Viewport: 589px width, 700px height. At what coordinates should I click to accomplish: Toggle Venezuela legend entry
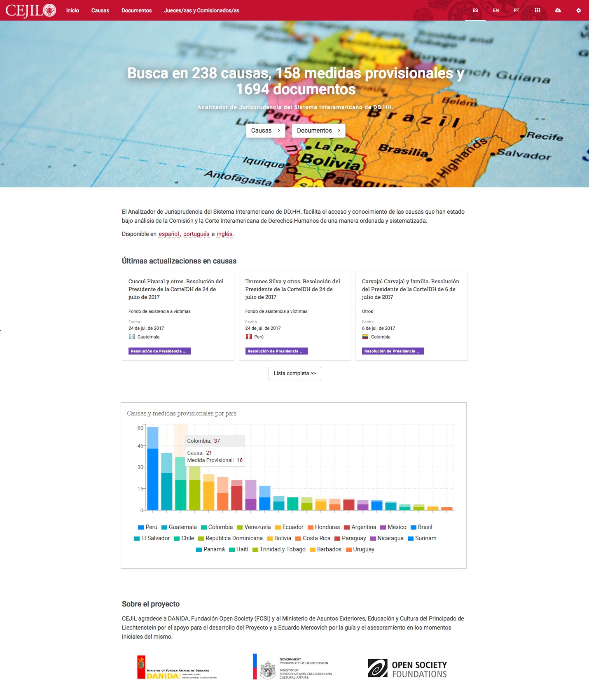pos(254,527)
